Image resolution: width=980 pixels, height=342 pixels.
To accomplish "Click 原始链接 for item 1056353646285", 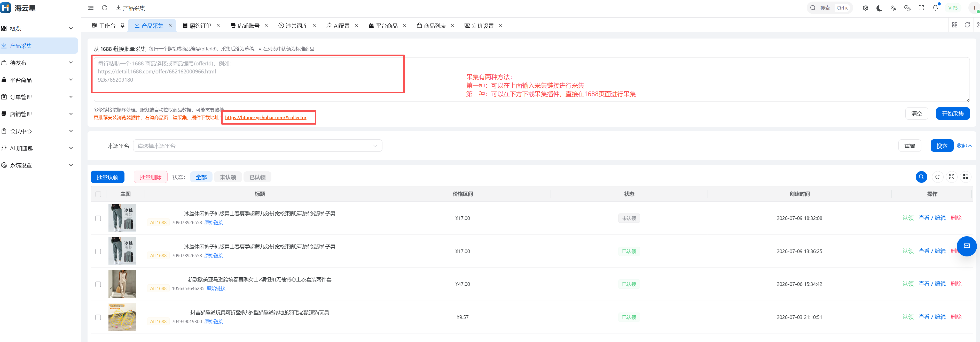I will pos(216,289).
